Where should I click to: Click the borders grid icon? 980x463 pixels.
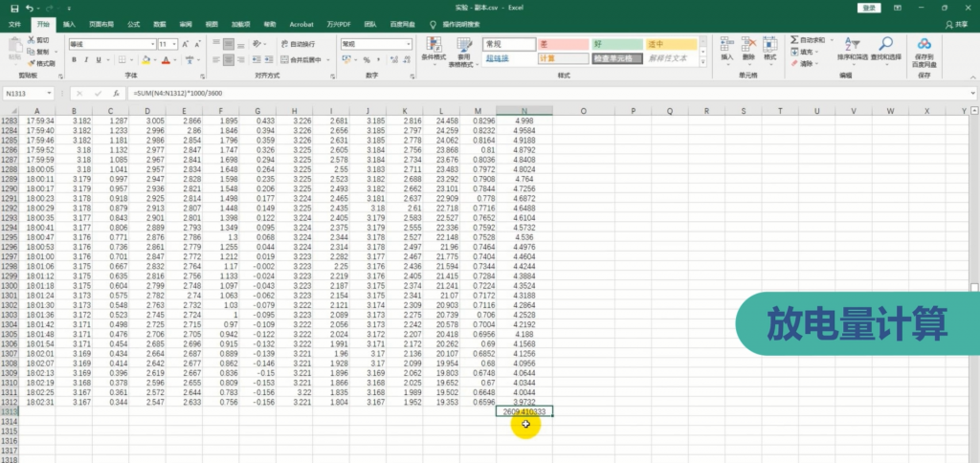point(122,60)
